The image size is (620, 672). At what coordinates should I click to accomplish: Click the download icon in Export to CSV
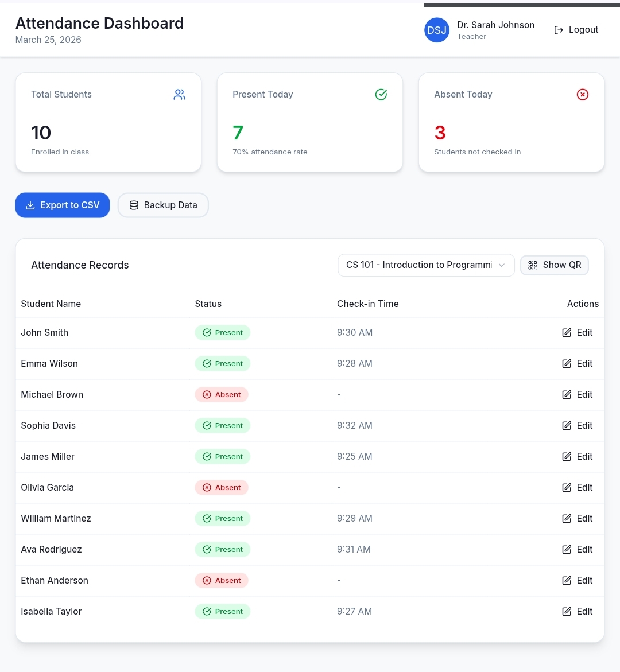pos(30,205)
